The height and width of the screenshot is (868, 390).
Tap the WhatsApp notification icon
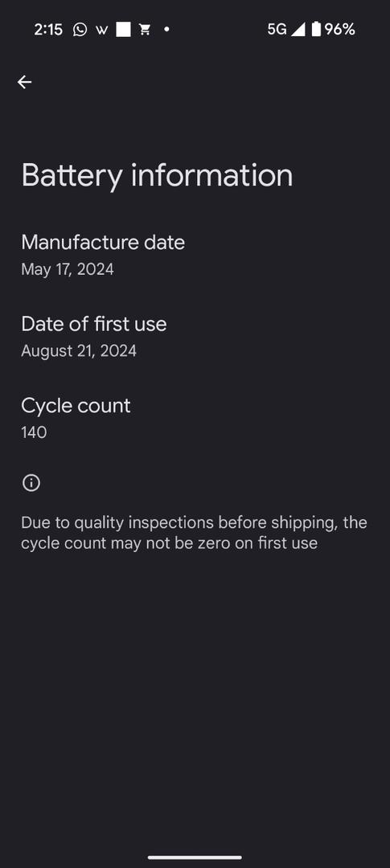80,30
